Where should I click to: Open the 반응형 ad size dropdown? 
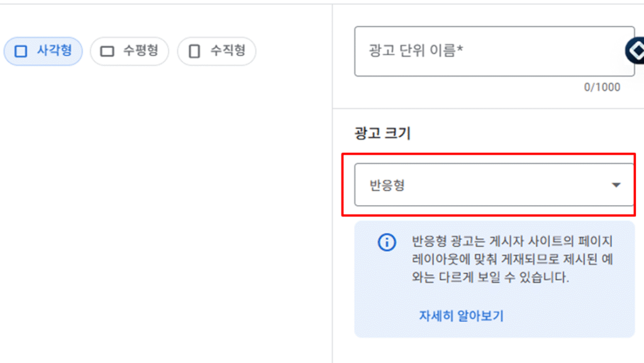tap(494, 185)
